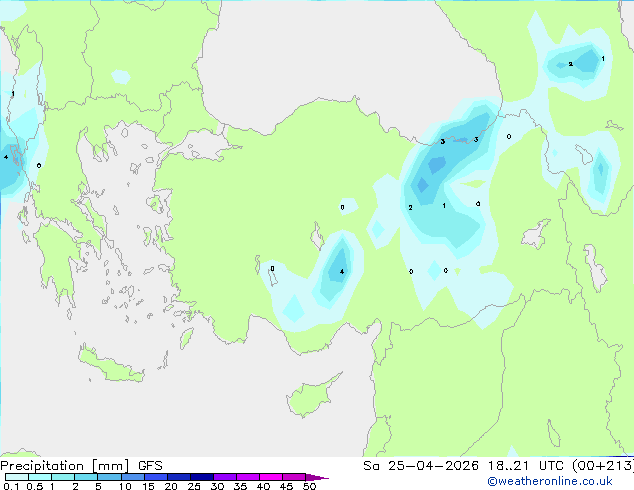Click the 40–45 mm magenta legend swatch

click(x=271, y=477)
